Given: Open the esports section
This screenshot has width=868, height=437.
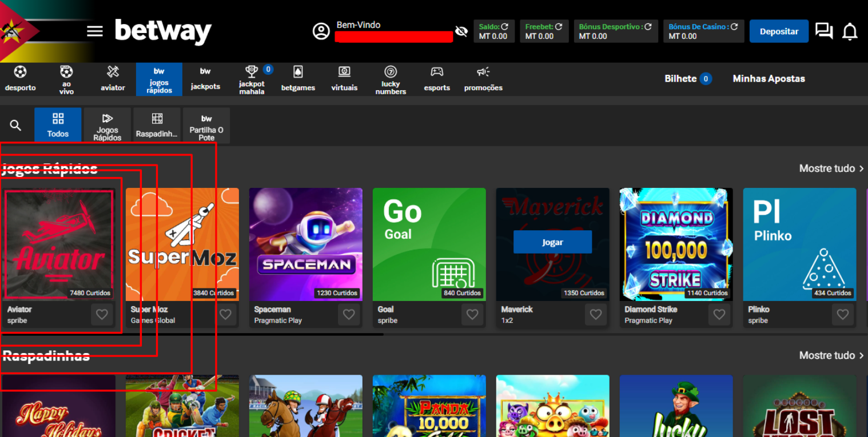Looking at the screenshot, I should click(437, 79).
